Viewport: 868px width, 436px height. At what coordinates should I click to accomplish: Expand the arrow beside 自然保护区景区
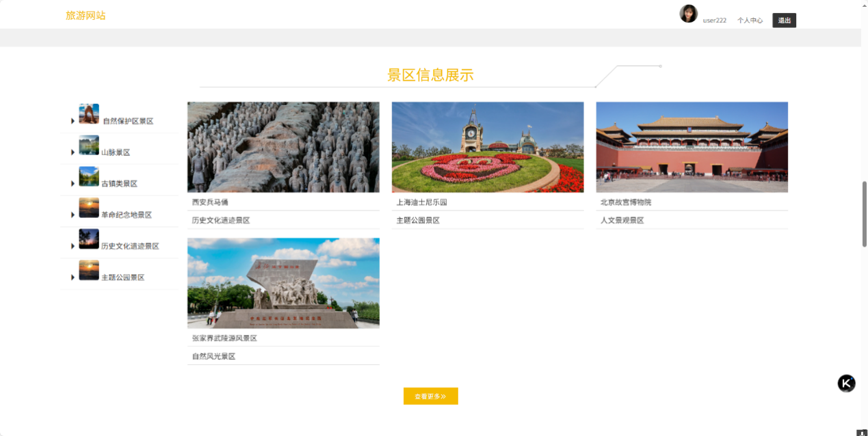click(73, 121)
